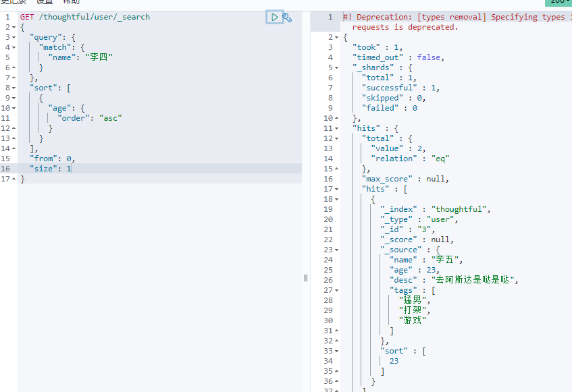Fold the "match" object at line 4
This screenshot has width=572, height=392.
(x=14, y=47)
